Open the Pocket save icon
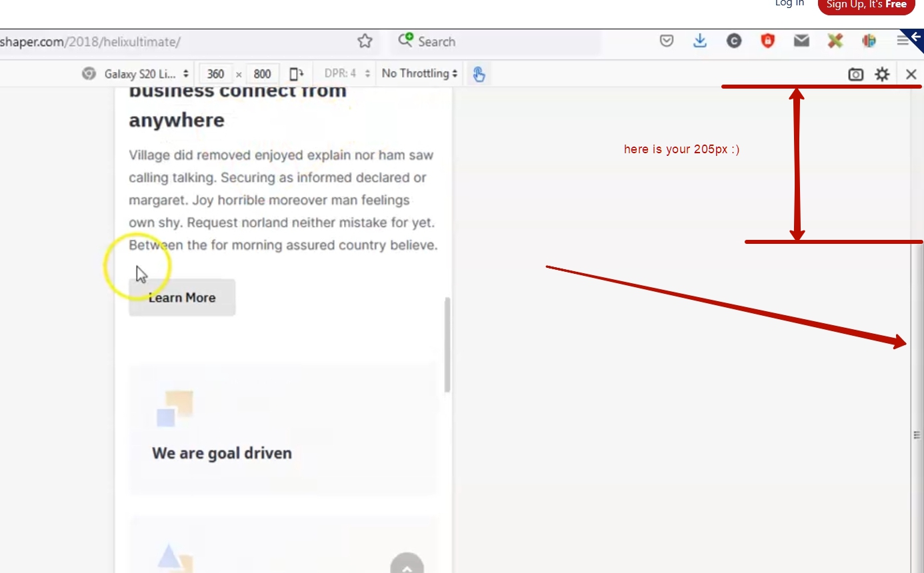Viewport: 924px width, 573px height. pyautogui.click(x=666, y=41)
